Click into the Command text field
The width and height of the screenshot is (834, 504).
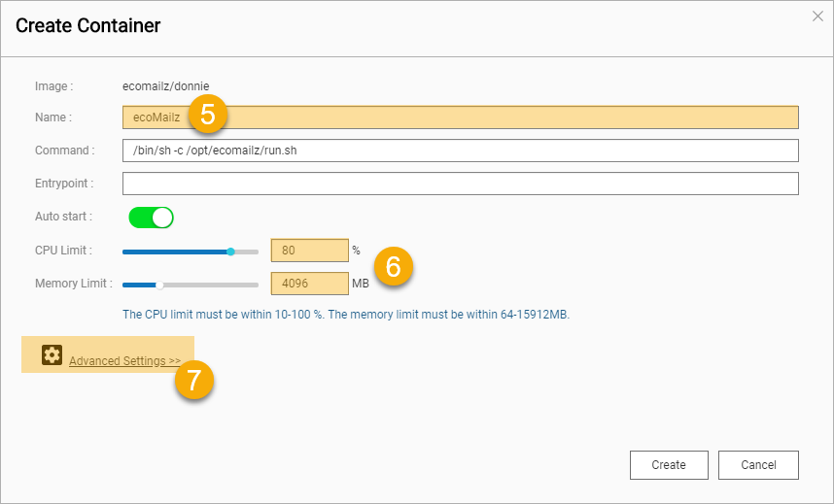click(461, 151)
